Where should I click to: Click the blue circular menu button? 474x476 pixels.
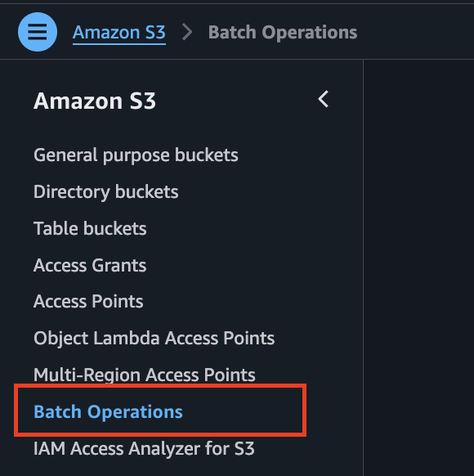[x=38, y=32]
